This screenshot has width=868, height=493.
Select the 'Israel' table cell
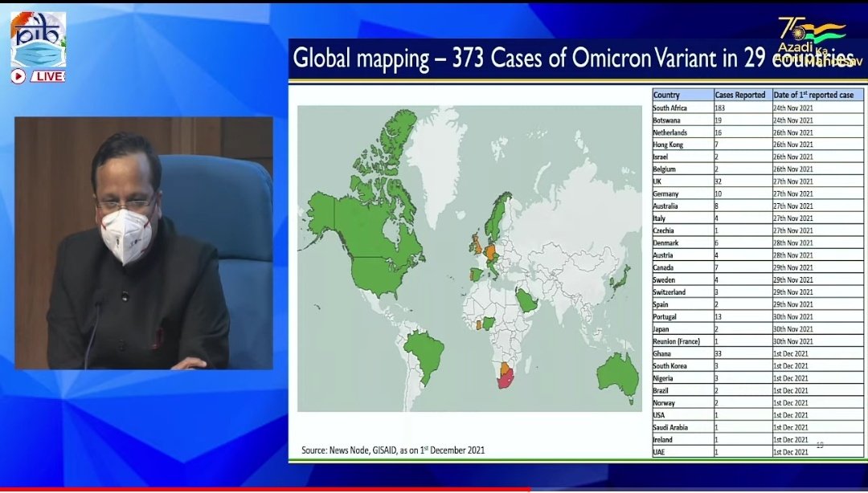683,157
